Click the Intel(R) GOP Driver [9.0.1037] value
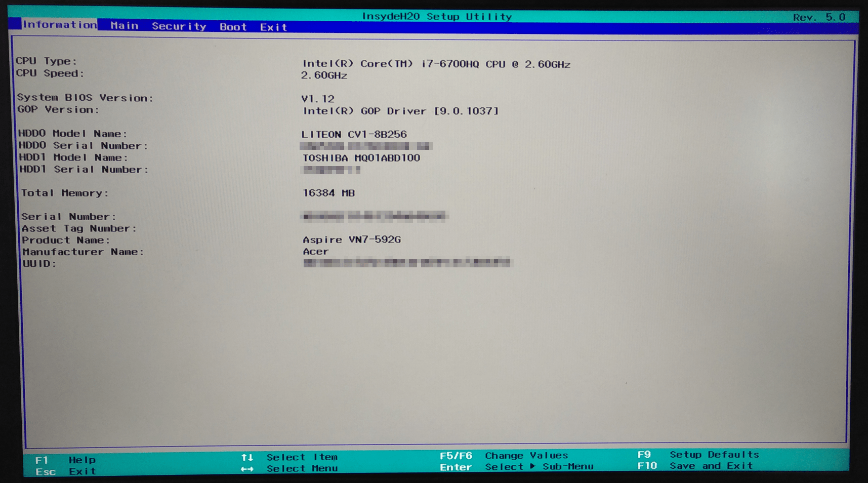 [400, 111]
